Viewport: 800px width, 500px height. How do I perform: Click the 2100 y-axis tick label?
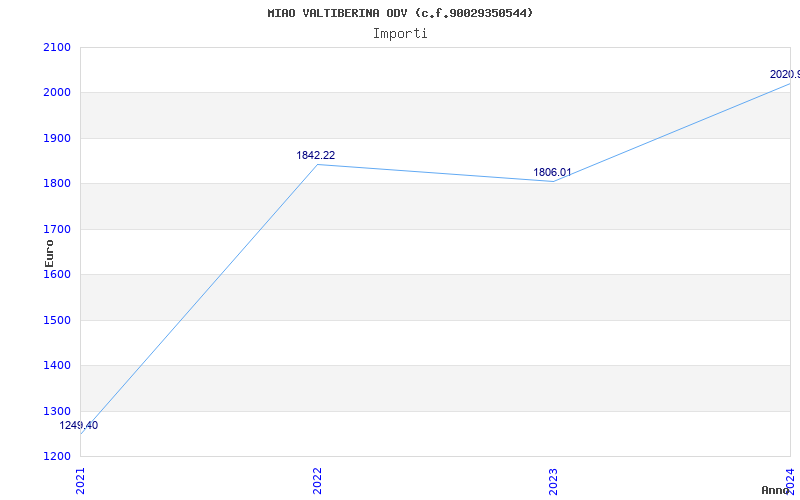[x=57, y=47]
